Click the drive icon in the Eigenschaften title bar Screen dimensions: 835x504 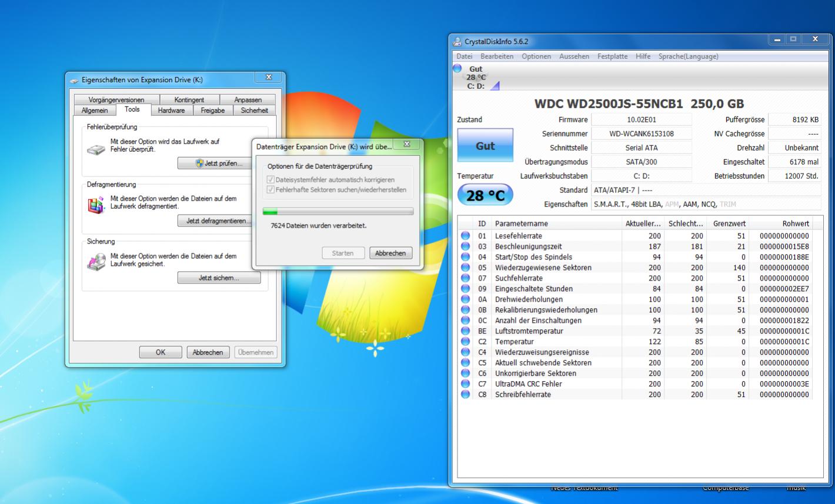(x=74, y=80)
